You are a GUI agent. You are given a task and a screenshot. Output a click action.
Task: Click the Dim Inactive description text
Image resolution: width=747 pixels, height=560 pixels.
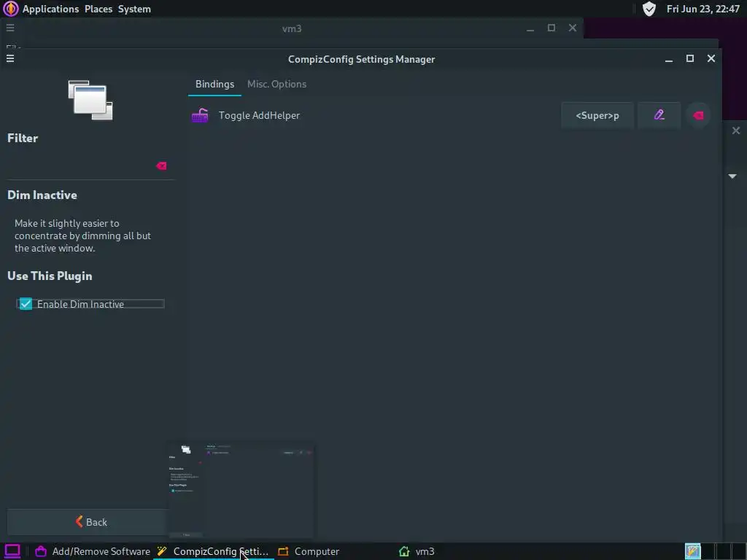point(82,236)
